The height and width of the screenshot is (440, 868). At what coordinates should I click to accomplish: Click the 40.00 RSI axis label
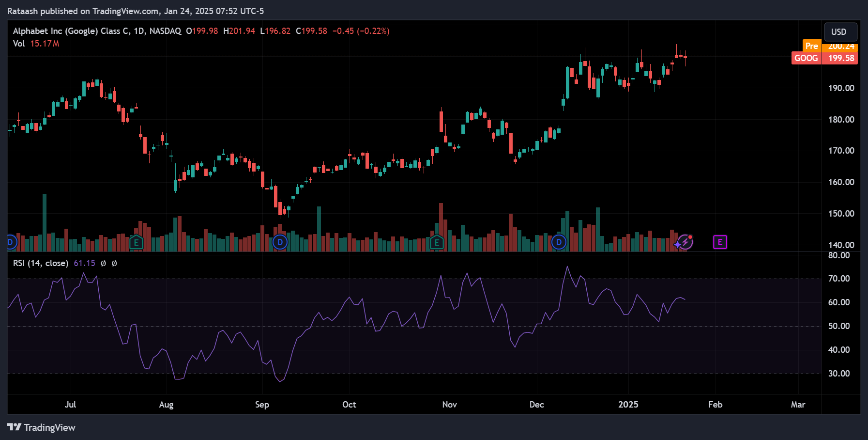(x=839, y=350)
